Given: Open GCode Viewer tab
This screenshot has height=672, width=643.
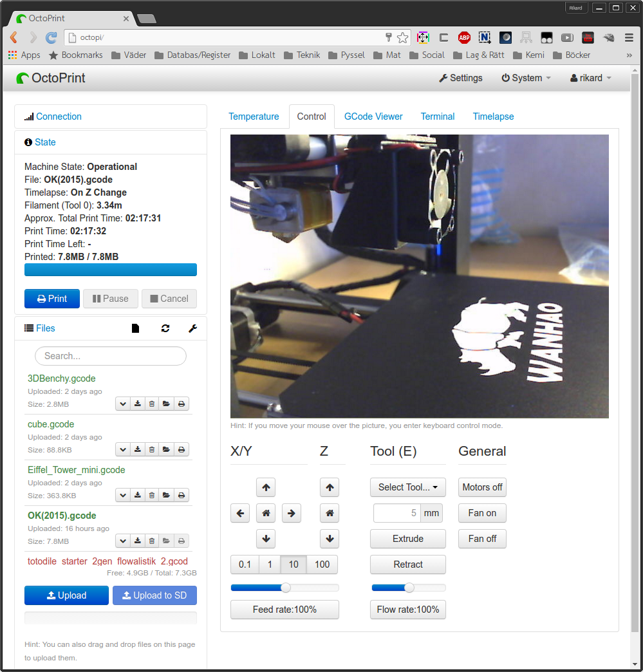Looking at the screenshot, I should point(373,117).
